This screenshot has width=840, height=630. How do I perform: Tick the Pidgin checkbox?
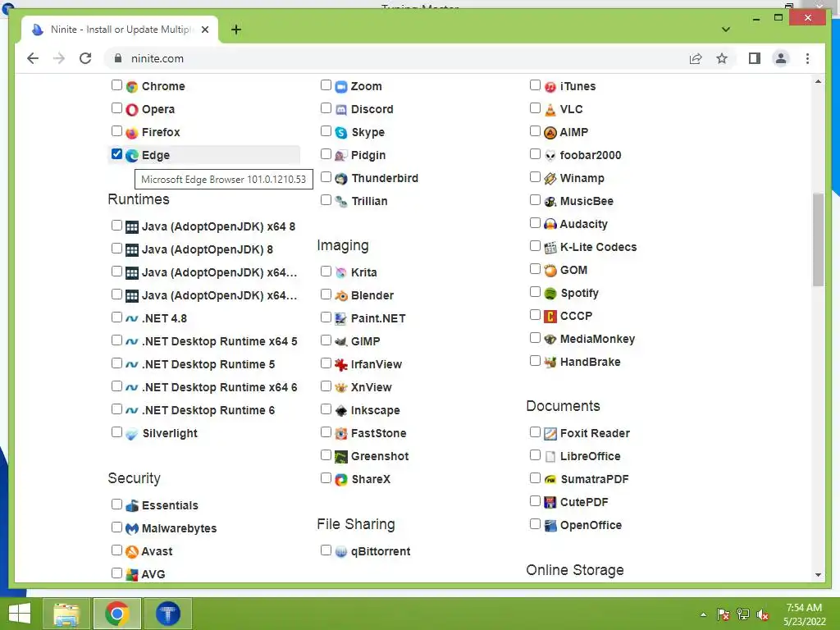click(326, 154)
